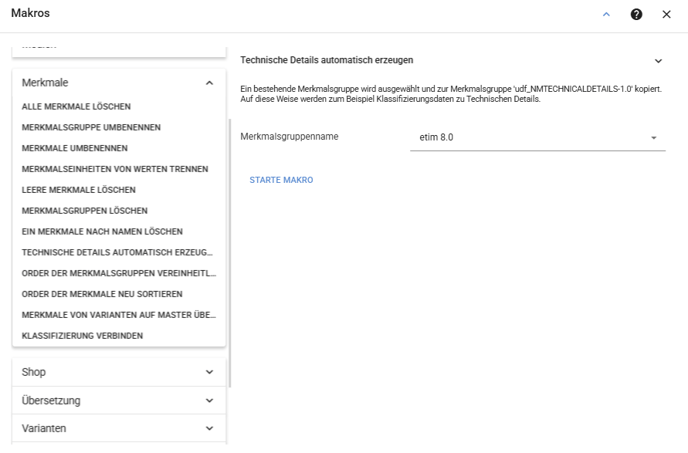
Task: Collapse the Technische Details automatisch erzeugen header
Action: [x=658, y=61]
